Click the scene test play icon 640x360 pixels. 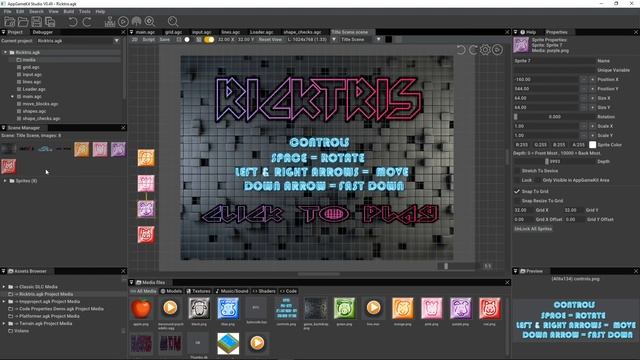(x=497, y=50)
